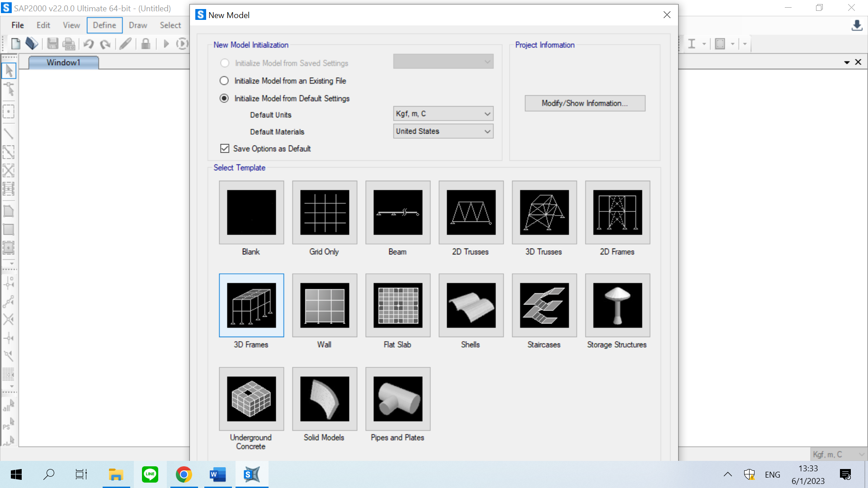Switch to the Window1 tab
The image size is (868, 488).
[63, 62]
